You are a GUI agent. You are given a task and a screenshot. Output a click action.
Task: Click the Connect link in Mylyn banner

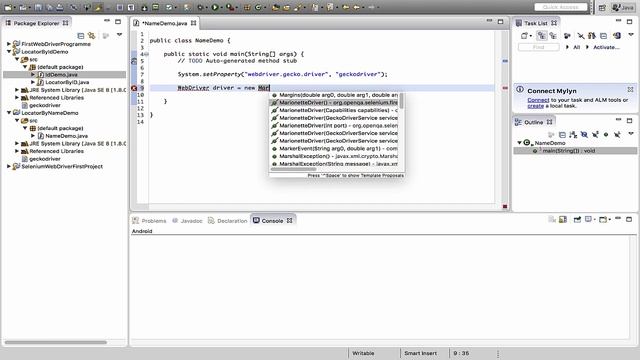click(x=538, y=100)
